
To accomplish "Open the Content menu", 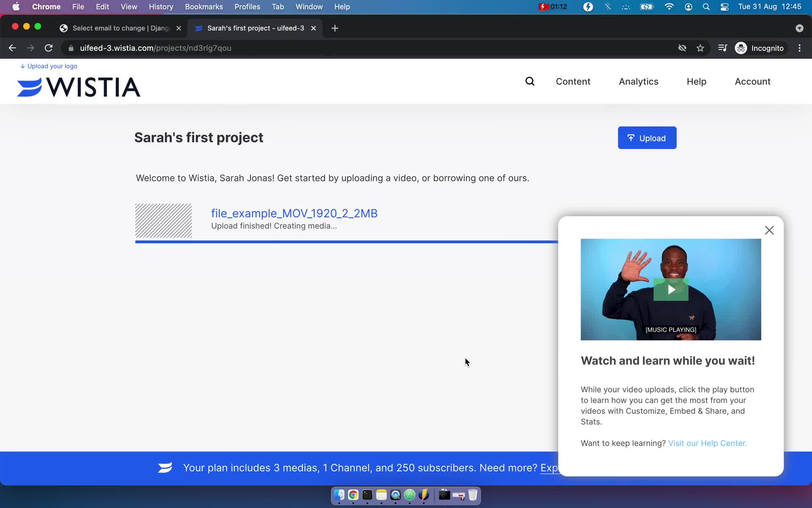I will click(573, 81).
